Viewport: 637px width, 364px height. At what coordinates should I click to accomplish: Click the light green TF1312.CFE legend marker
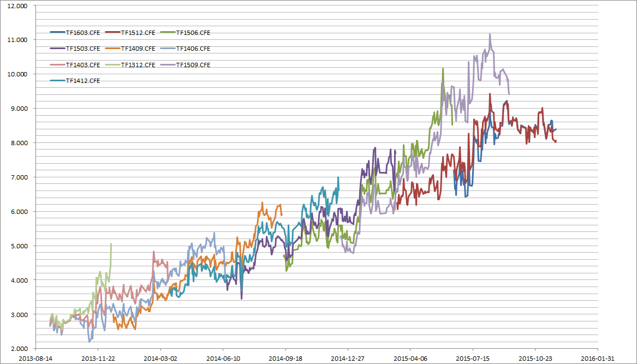pyautogui.click(x=112, y=64)
